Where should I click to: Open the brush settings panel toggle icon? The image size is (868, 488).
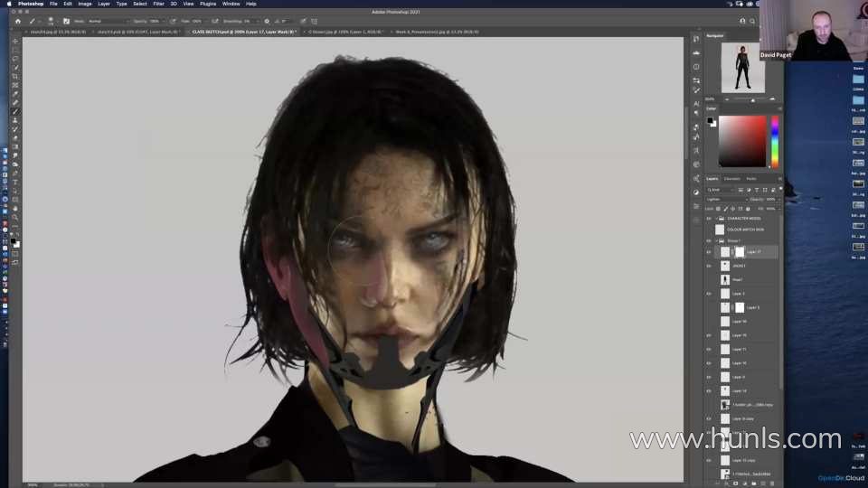pyautogui.click(x=66, y=21)
